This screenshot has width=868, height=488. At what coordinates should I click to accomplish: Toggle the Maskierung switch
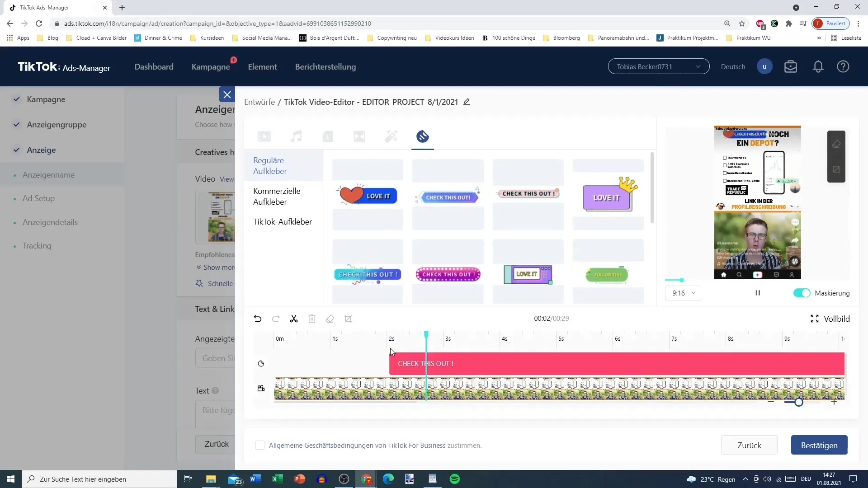[x=802, y=293]
